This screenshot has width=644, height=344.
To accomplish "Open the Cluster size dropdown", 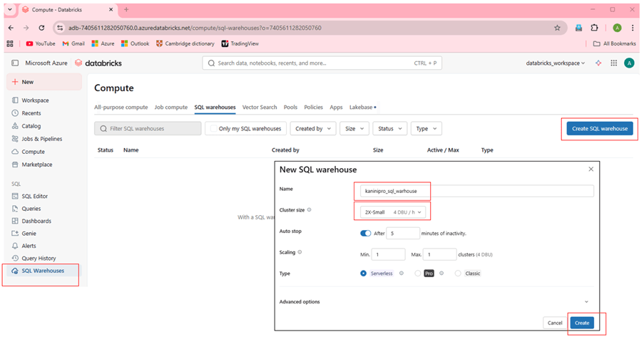I will click(392, 212).
